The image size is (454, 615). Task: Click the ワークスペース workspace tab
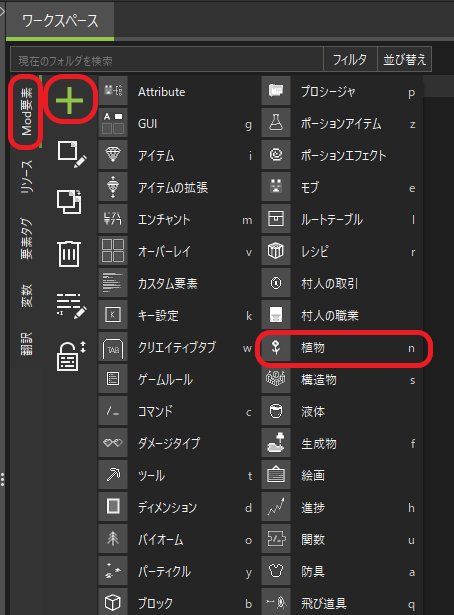[x=60, y=21]
